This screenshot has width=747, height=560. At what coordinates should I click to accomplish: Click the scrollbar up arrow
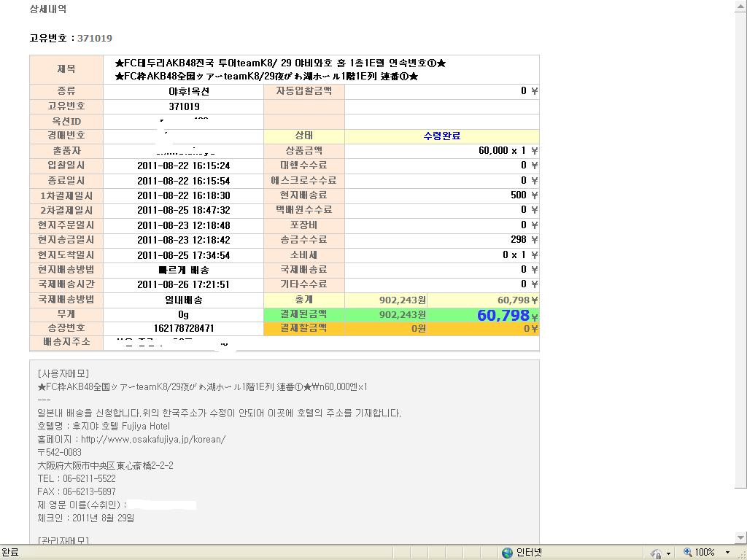(740, 6)
